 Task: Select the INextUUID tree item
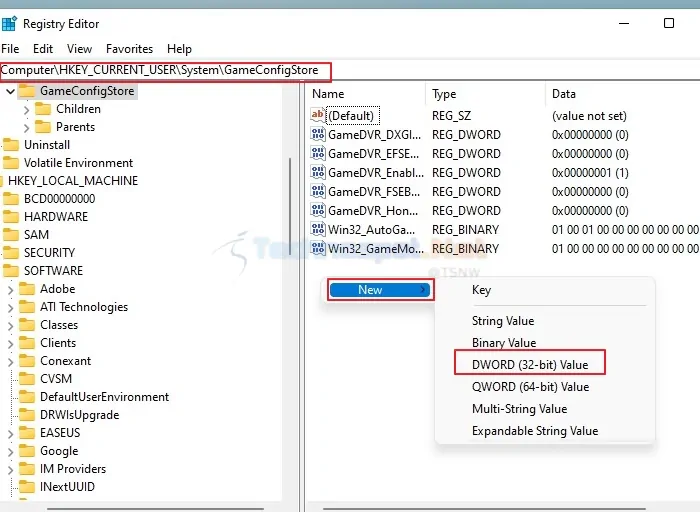[67, 487]
